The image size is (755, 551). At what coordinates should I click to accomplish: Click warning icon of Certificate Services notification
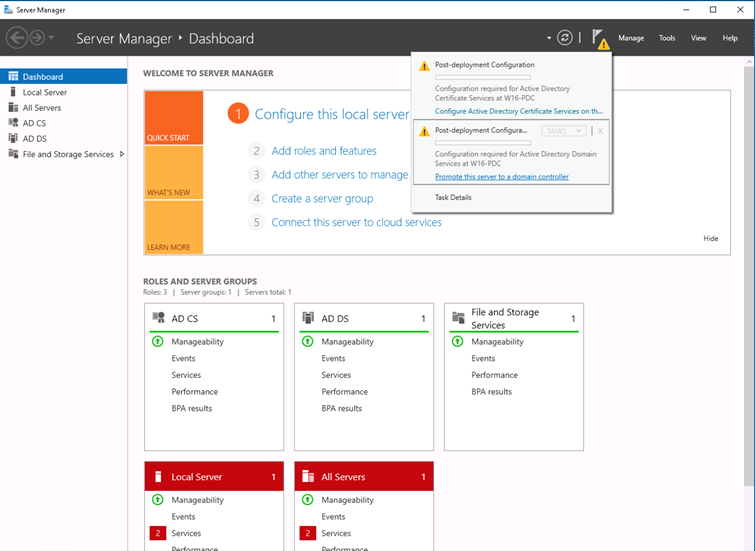(x=424, y=66)
